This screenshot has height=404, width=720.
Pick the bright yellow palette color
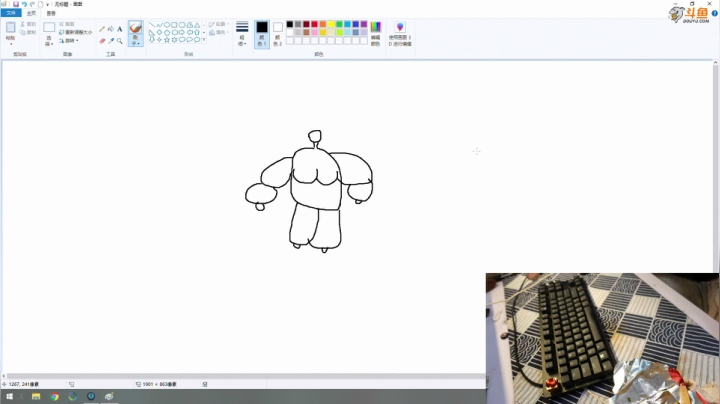(331, 24)
